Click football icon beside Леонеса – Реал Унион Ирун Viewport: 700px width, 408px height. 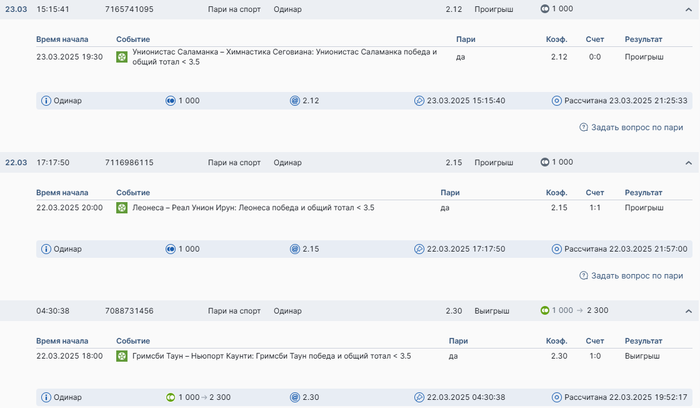[122, 208]
